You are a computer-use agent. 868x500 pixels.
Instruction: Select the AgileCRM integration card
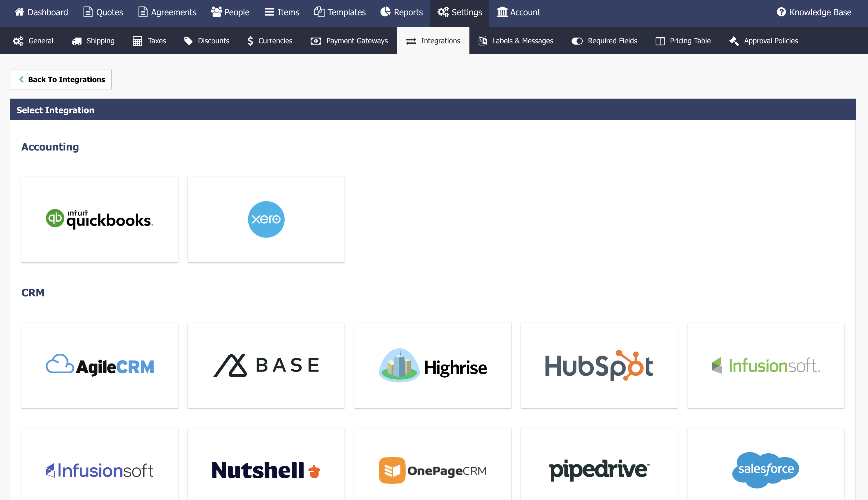tap(100, 365)
